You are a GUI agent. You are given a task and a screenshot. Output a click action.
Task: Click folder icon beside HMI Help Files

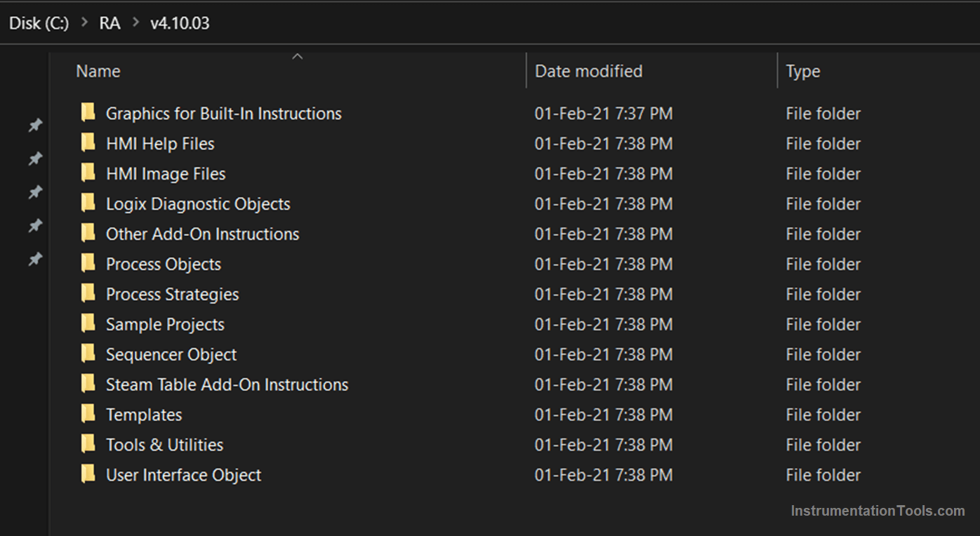(x=88, y=143)
